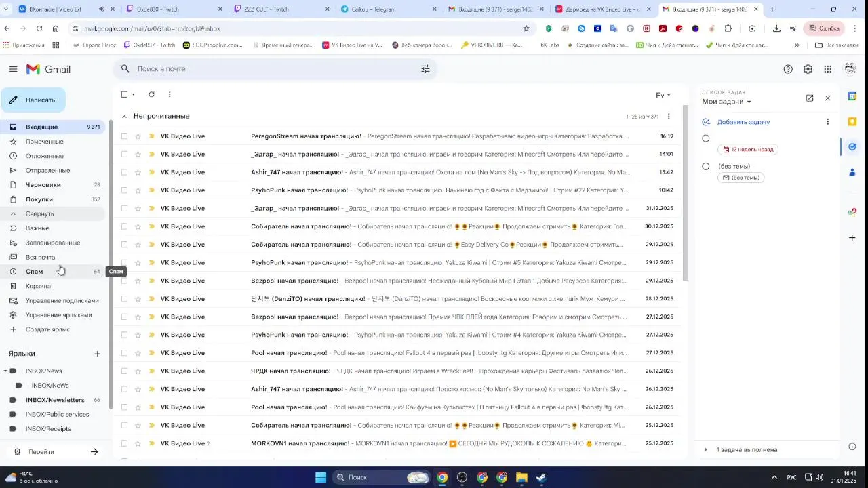Screen dimensions: 868x488
Task: Show more bookmarks chevron
Action: pyautogui.click(x=797, y=45)
